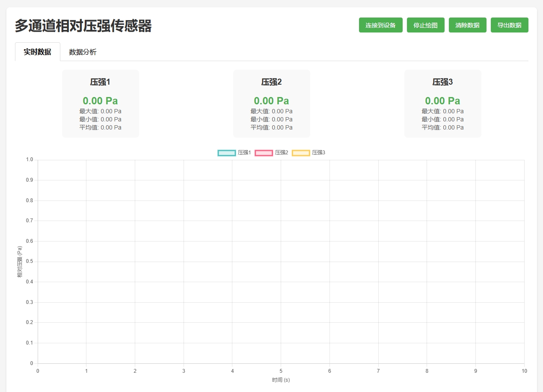Click the 压强2 平均值 line

(x=271, y=127)
